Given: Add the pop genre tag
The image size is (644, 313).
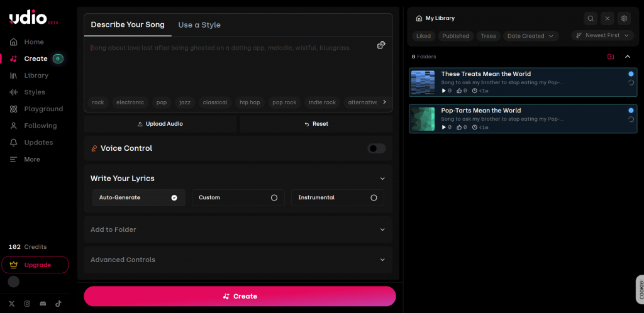Looking at the screenshot, I should point(162,102).
